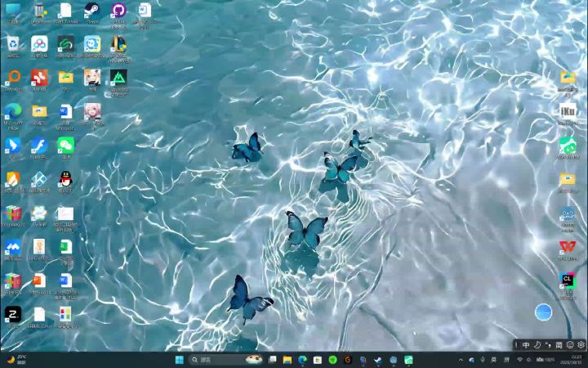Screen dimensions: 588x368
Task: Open Steam from the taskbar
Action: tap(378, 360)
